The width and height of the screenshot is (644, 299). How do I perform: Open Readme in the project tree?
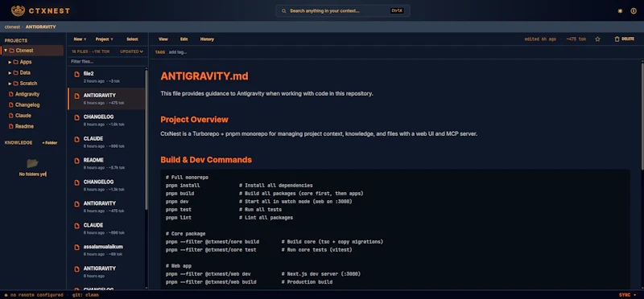pos(24,126)
